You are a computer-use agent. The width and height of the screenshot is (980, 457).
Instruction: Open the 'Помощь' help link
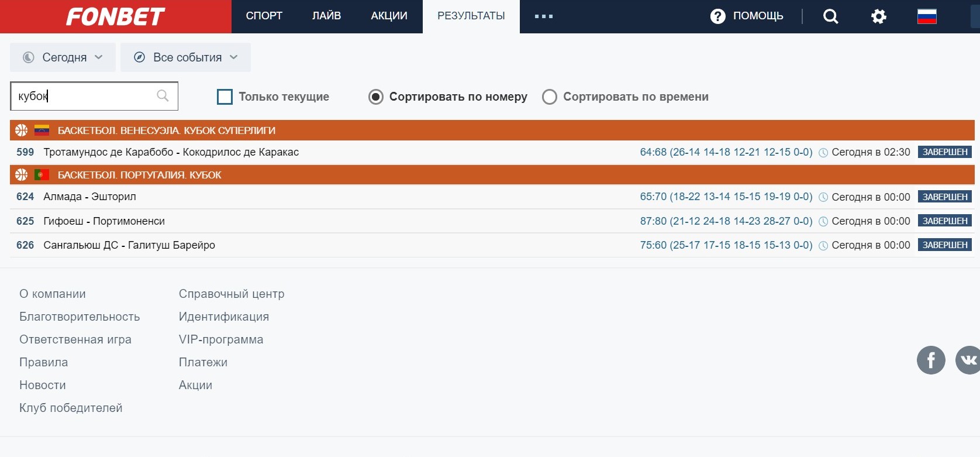(x=758, y=16)
